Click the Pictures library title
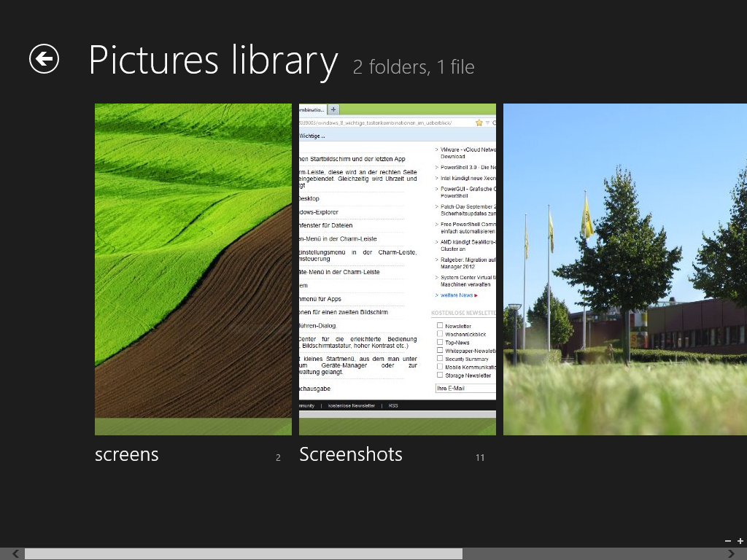This screenshot has height=560, width=747. (x=213, y=61)
